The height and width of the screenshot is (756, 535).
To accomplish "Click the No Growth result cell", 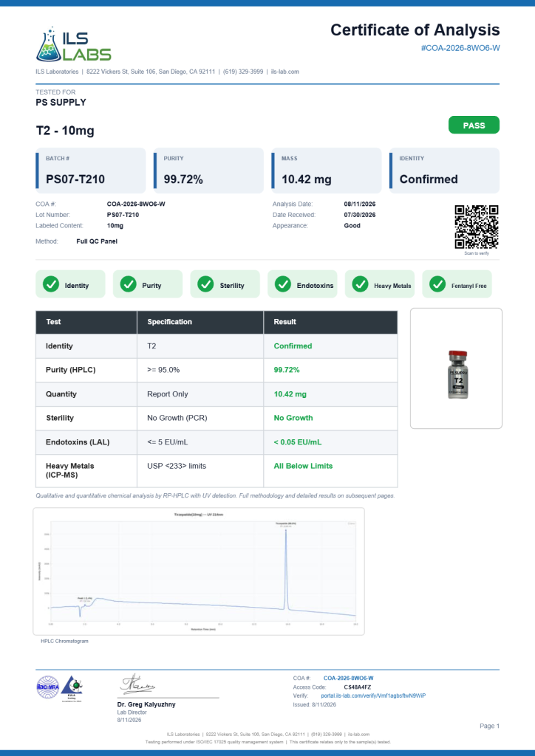I will click(330, 418).
